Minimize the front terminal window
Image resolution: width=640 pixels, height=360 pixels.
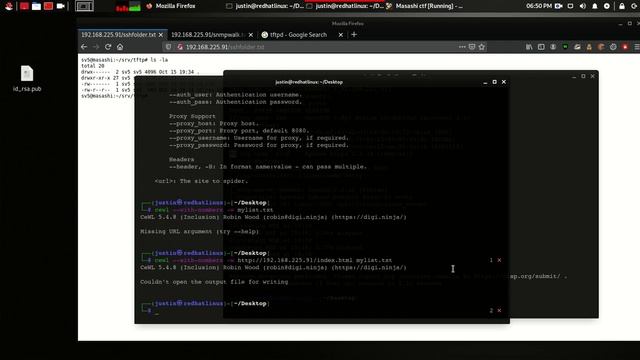485,82
